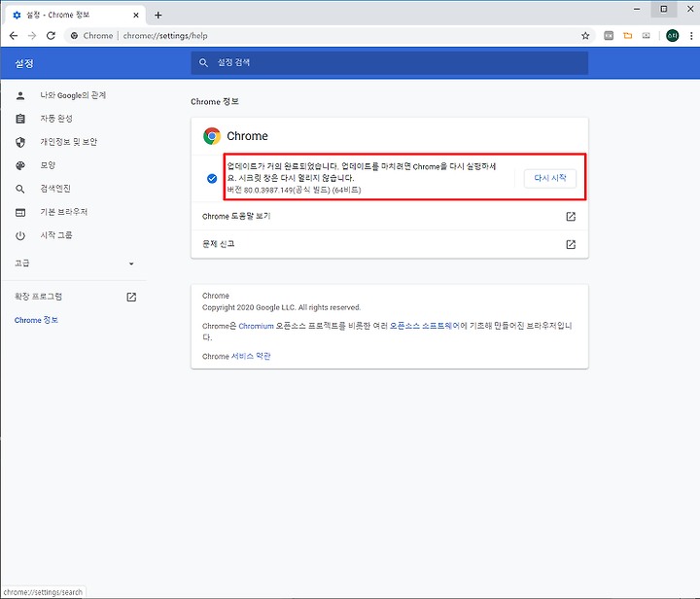Click the 설정 header title
Screen dimensions: 700x599
point(24,64)
